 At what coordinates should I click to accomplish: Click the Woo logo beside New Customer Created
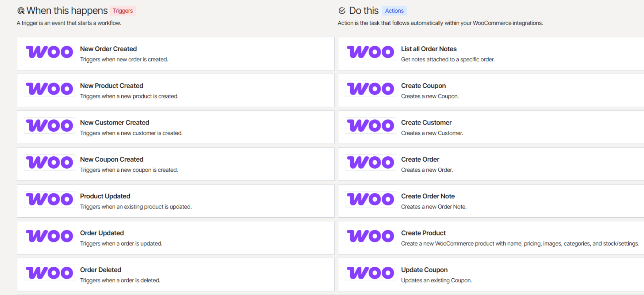coord(49,125)
